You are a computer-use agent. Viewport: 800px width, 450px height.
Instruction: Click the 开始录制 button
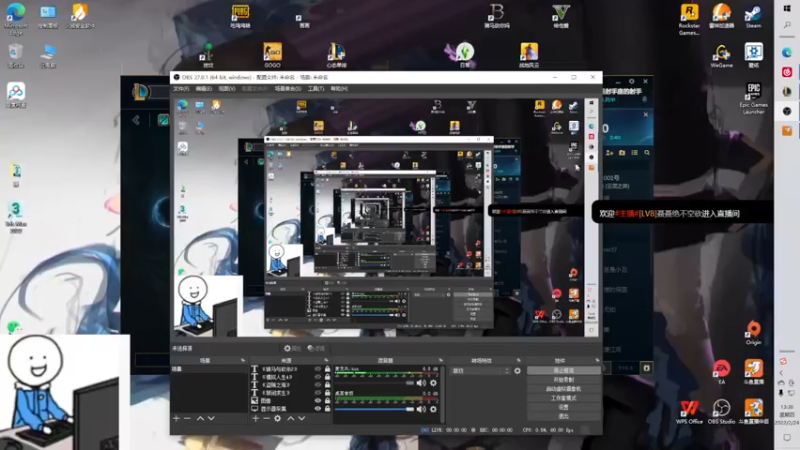pyautogui.click(x=563, y=380)
